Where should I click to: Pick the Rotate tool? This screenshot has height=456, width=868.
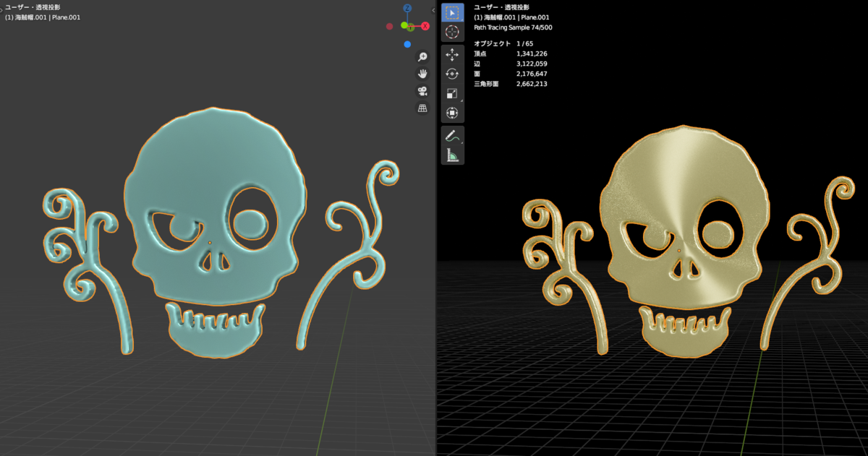(x=452, y=74)
